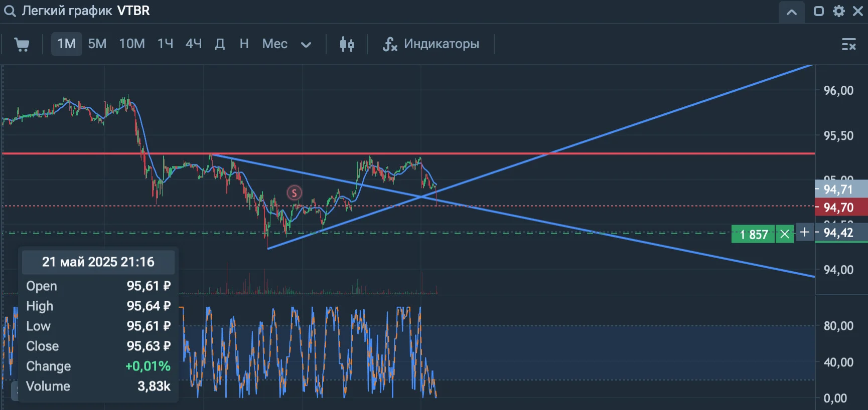Click the Open value 95,61 ₽
This screenshot has height=410, width=868.
coord(149,286)
